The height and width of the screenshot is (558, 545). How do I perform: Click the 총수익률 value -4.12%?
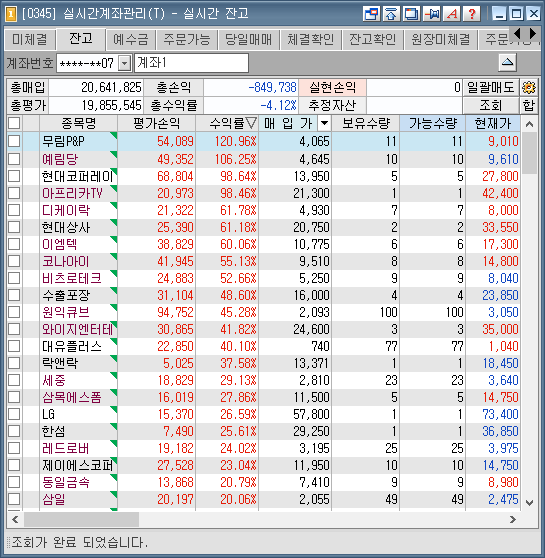(x=278, y=105)
